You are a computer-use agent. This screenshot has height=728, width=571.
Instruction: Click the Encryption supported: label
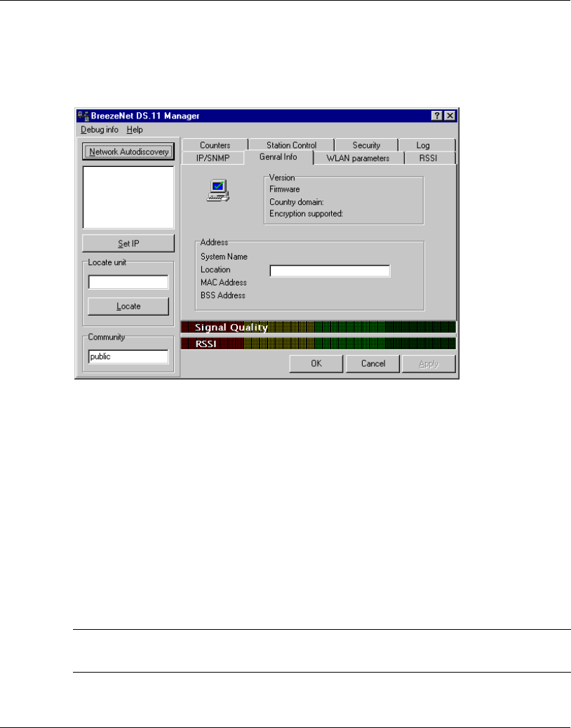pyautogui.click(x=307, y=214)
